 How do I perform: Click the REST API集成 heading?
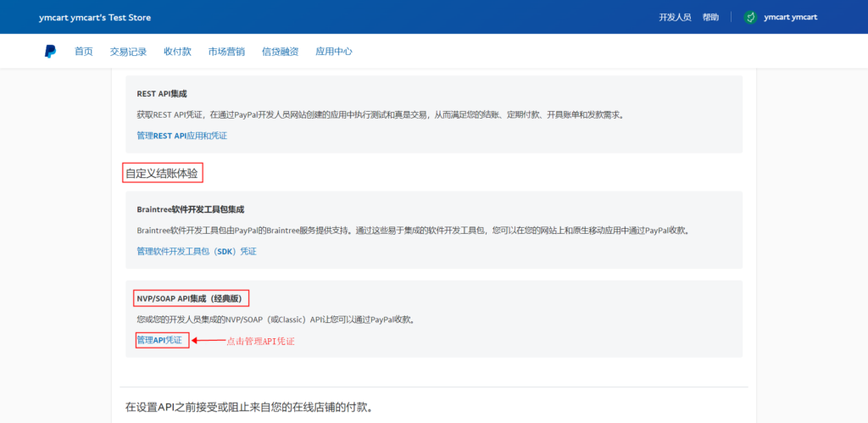coord(161,93)
